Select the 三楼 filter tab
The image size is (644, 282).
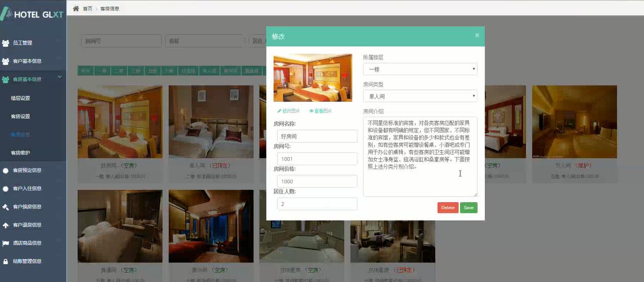click(136, 71)
